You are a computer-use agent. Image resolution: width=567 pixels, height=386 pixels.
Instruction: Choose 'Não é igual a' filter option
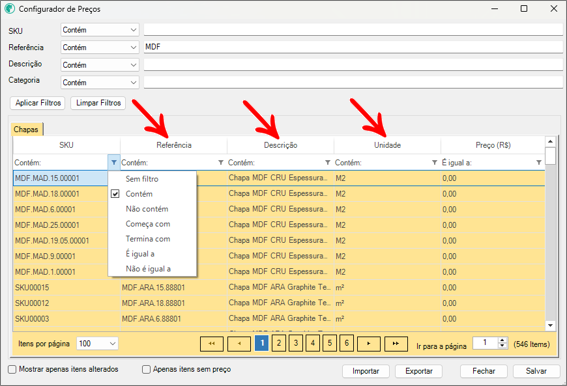[x=152, y=269]
